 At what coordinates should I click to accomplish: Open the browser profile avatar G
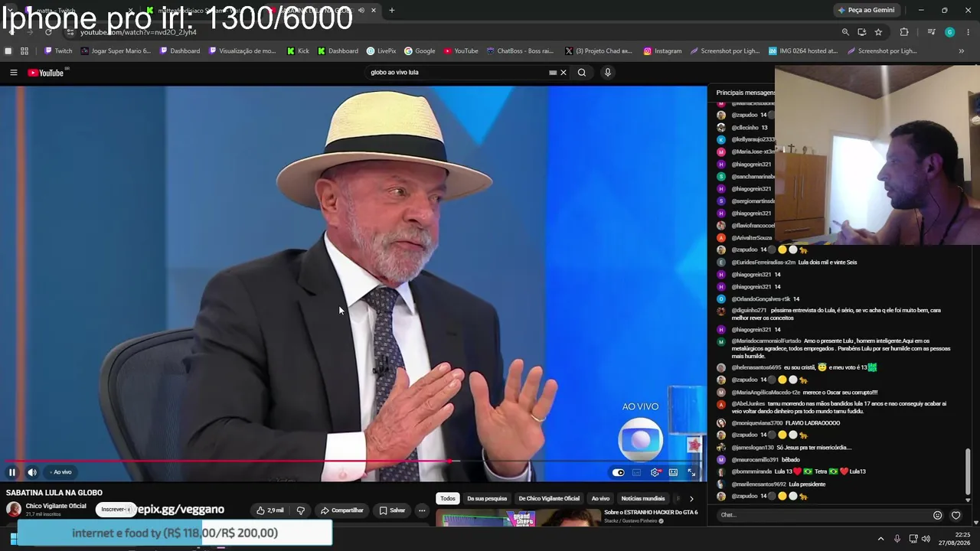point(950,32)
